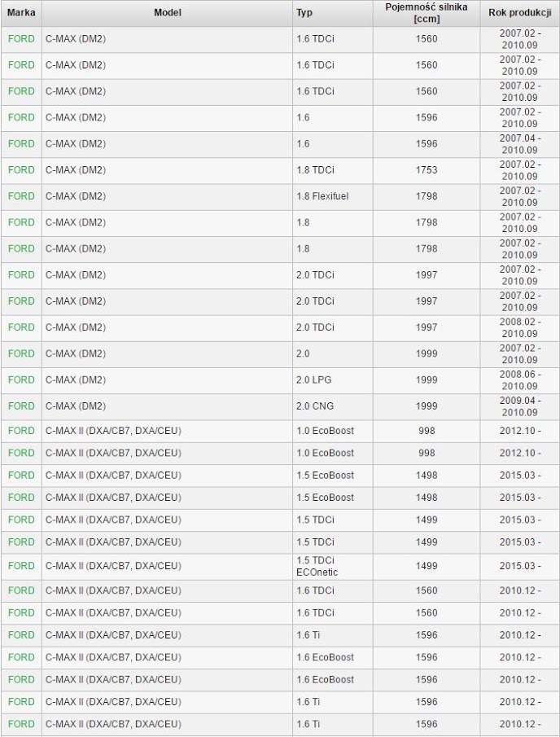Select the 1.5 TDCi ECOnetic type cell
Viewport: 560px width, 737px height.
[333, 566]
